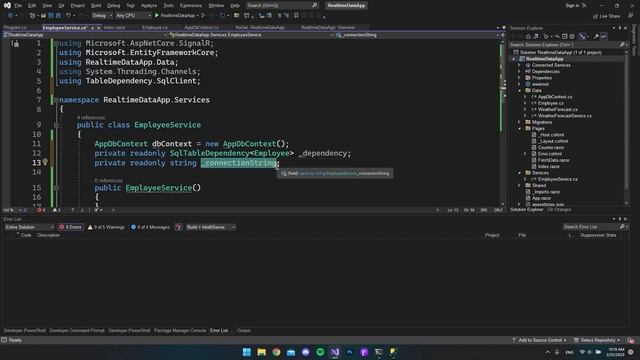Click the Live Share icon

[x=595, y=16]
